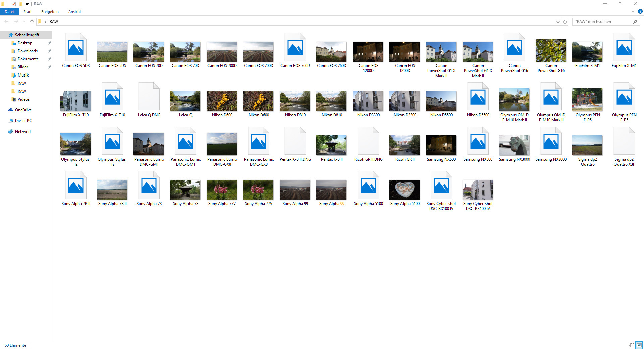Open the recent locations dropdown arrow
Viewport: 644px width, 349px height.
coord(24,22)
